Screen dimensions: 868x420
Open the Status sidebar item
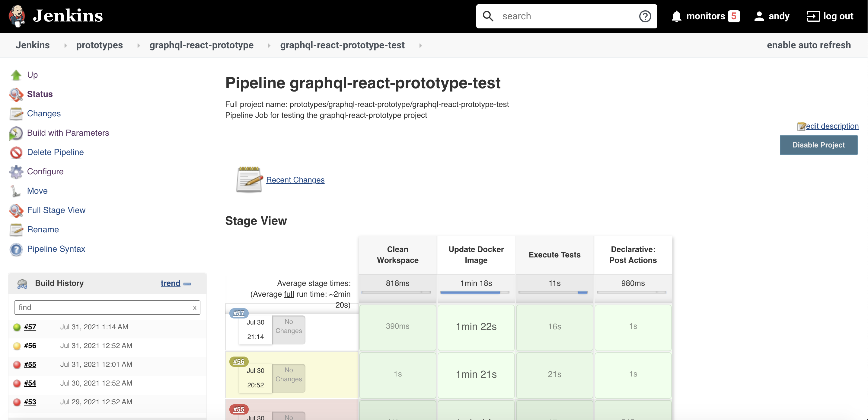pyautogui.click(x=40, y=94)
